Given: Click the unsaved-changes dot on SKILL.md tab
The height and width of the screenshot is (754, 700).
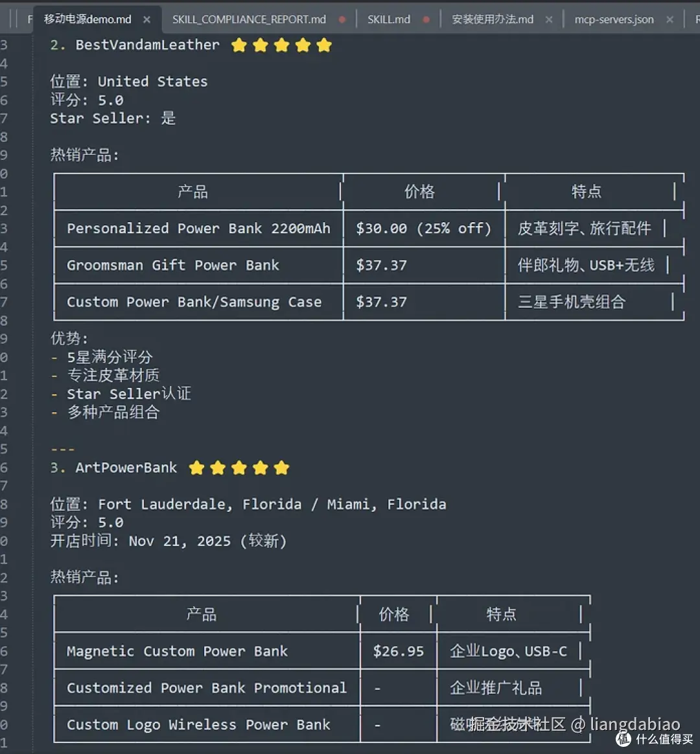Looking at the screenshot, I should pos(425,19).
